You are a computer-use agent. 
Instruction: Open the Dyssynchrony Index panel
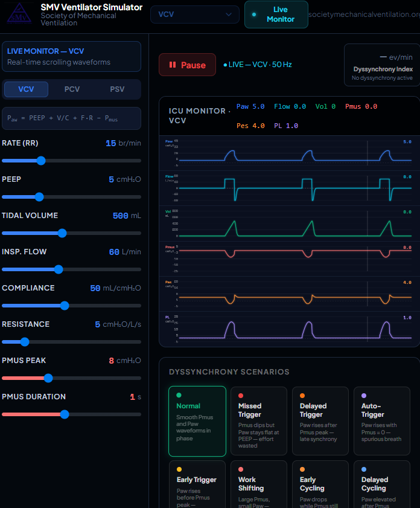382,65
